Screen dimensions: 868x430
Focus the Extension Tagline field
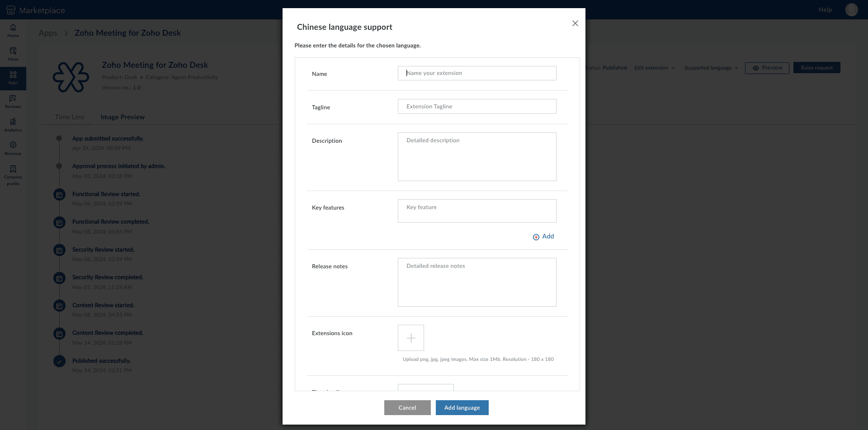click(x=477, y=107)
